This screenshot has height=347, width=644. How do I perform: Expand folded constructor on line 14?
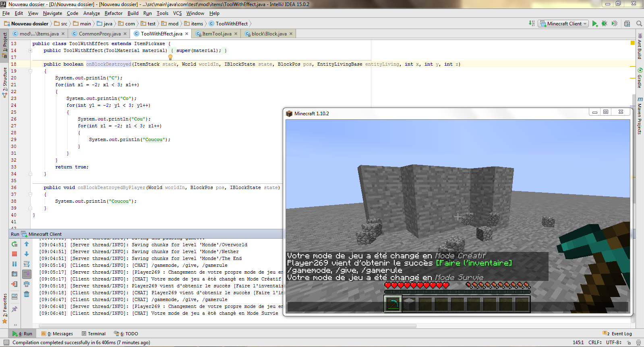coord(30,51)
